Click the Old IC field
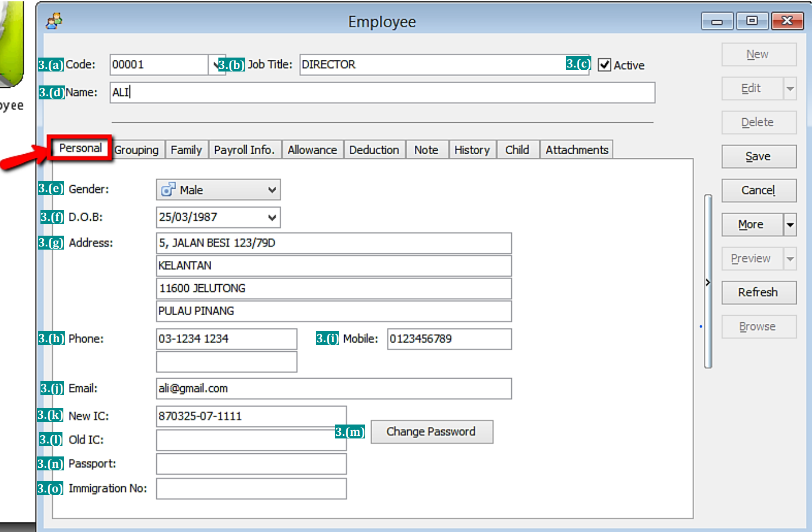812x532 pixels. [251, 440]
